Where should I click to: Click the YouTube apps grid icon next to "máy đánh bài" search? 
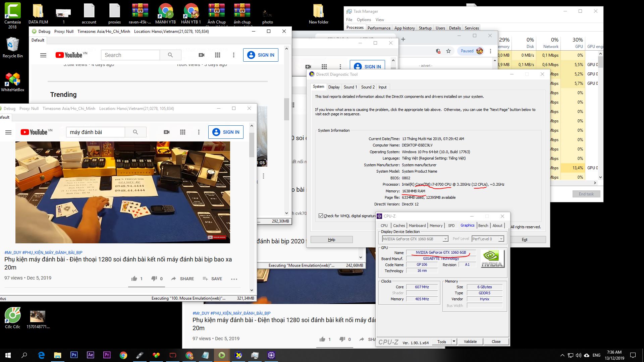183,132
